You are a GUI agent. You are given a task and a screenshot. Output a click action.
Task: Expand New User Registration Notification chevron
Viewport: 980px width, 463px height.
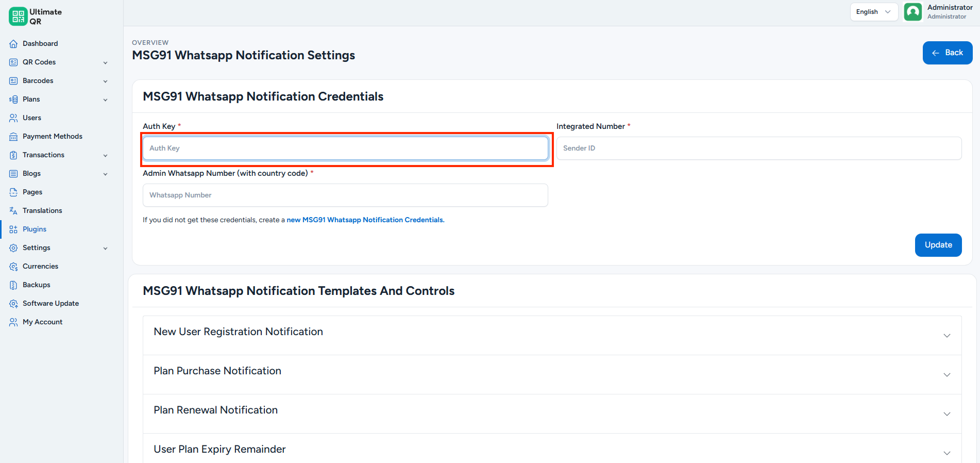coord(947,336)
